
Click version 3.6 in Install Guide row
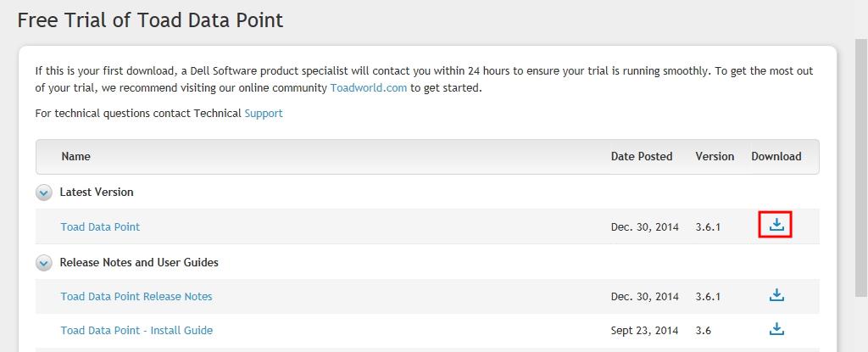pyautogui.click(x=704, y=330)
